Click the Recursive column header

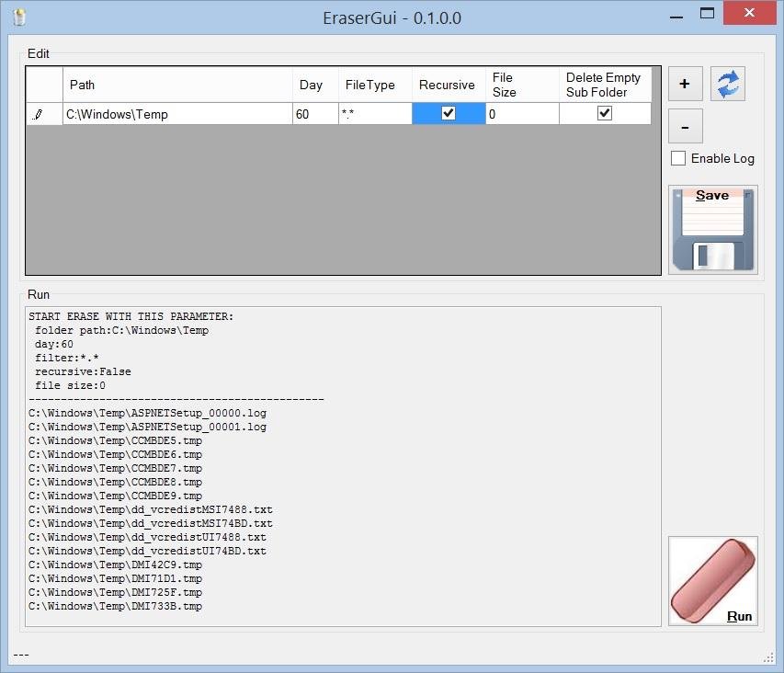point(447,85)
